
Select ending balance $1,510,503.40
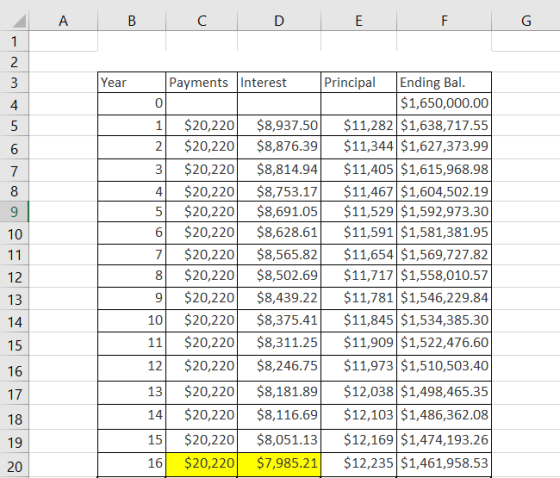[444, 368]
